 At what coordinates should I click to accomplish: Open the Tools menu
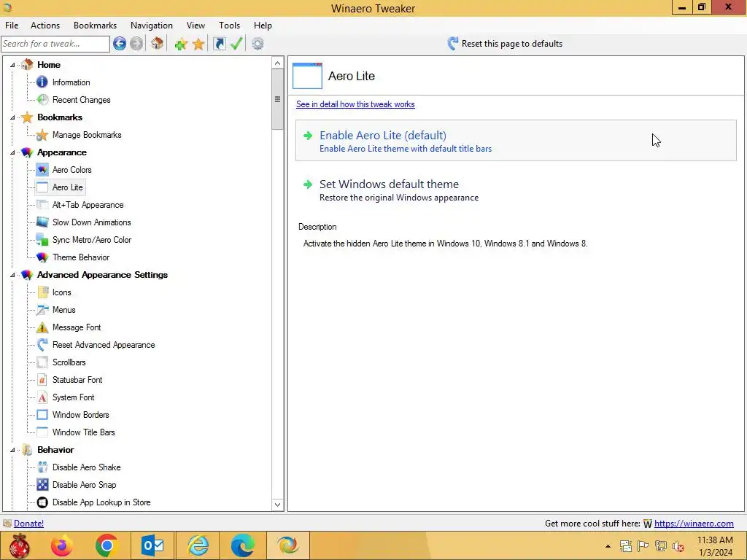229,26
